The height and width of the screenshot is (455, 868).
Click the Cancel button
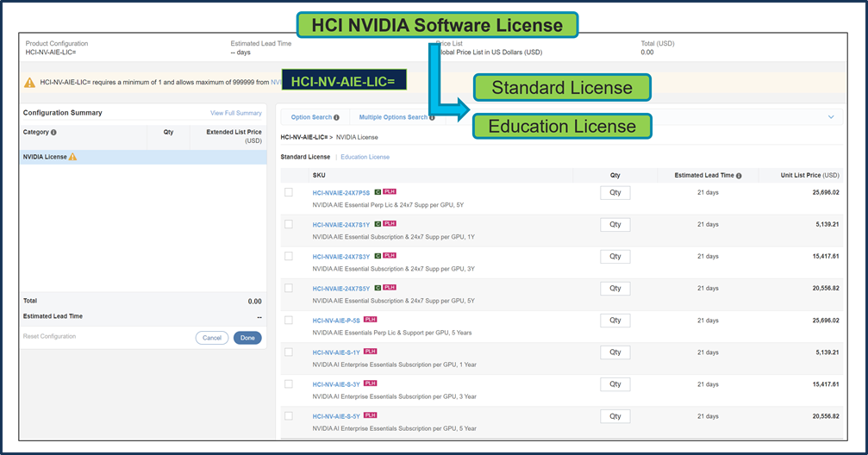[x=212, y=338]
